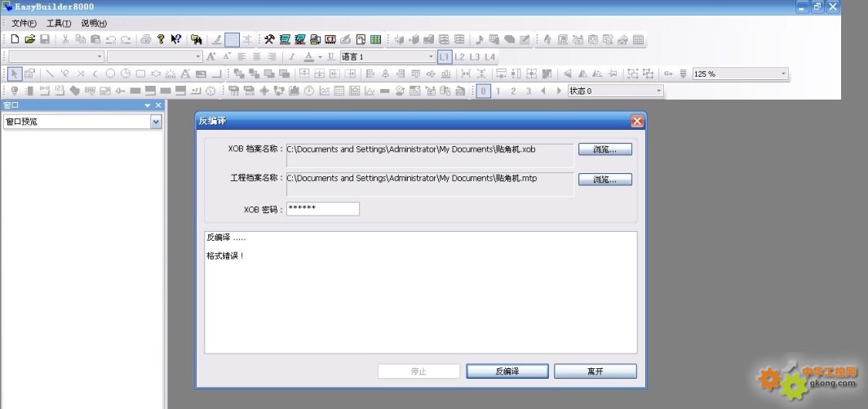Select the Pie shape tool
Viewport: 868px width, 409px height.
coord(126,73)
